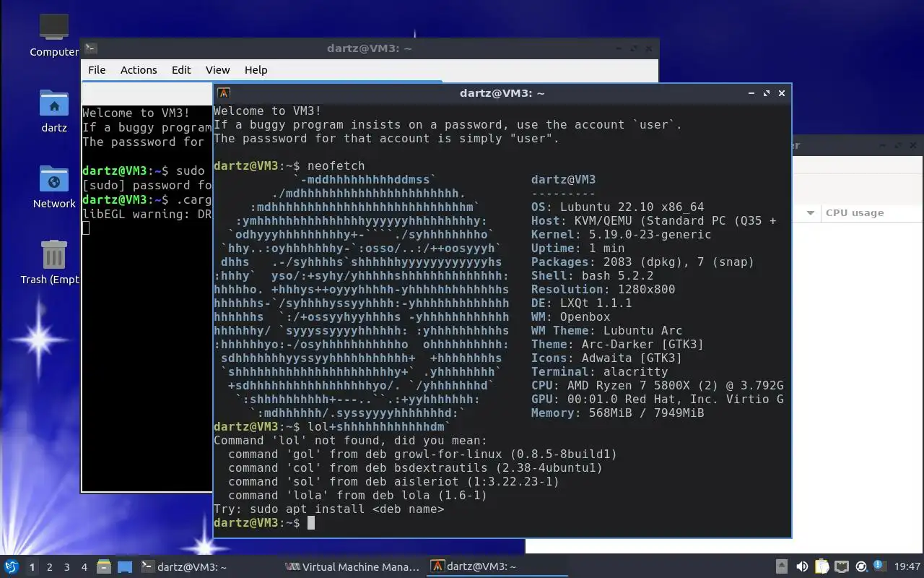
Task: Click the 'Resolution: 1280x800' line
Action: tap(603, 290)
